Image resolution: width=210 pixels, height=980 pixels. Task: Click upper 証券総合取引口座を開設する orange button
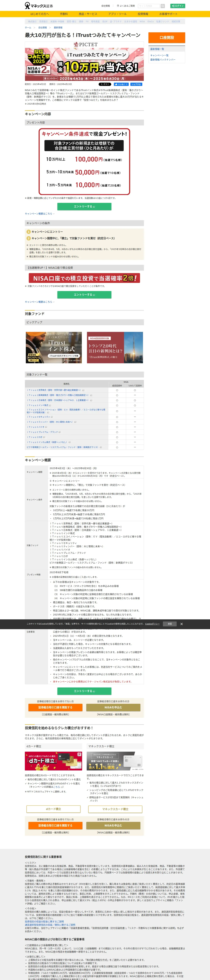pos(55,708)
